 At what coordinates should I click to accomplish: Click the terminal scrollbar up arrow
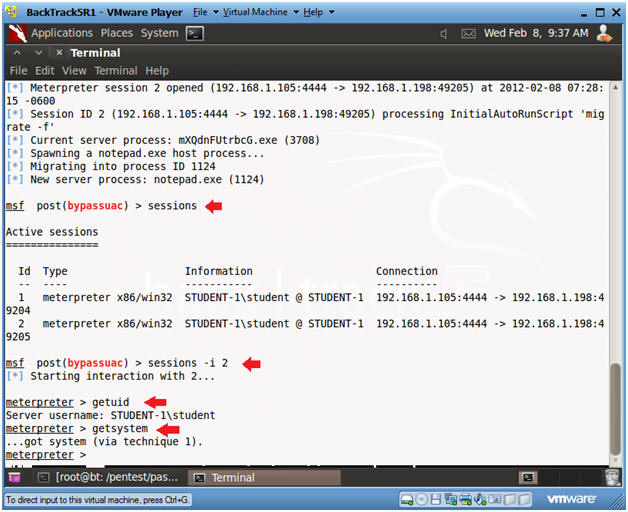tap(615, 87)
